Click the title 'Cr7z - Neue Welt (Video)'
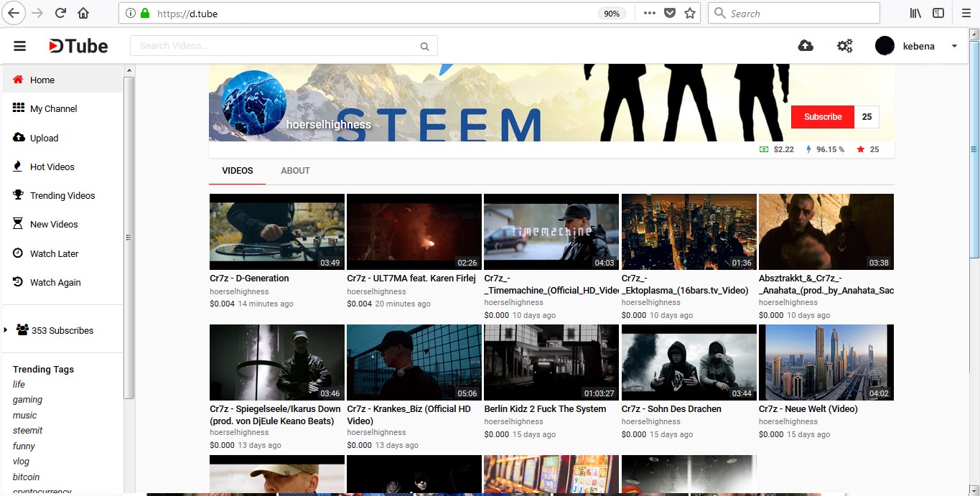Image resolution: width=980 pixels, height=496 pixels. click(808, 409)
